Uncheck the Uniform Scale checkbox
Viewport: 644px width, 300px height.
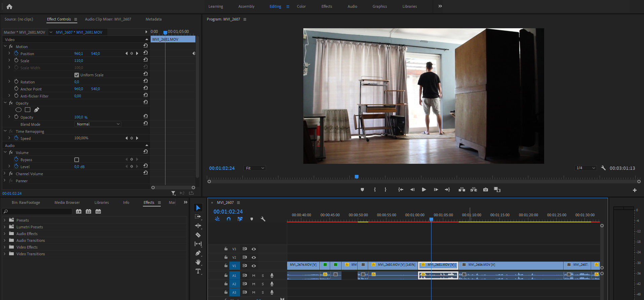[77, 75]
